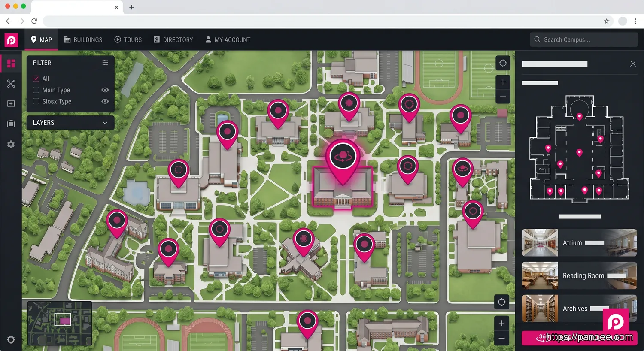The height and width of the screenshot is (351, 644).
Task: Open the browser three-dot menu
Action: (x=635, y=21)
